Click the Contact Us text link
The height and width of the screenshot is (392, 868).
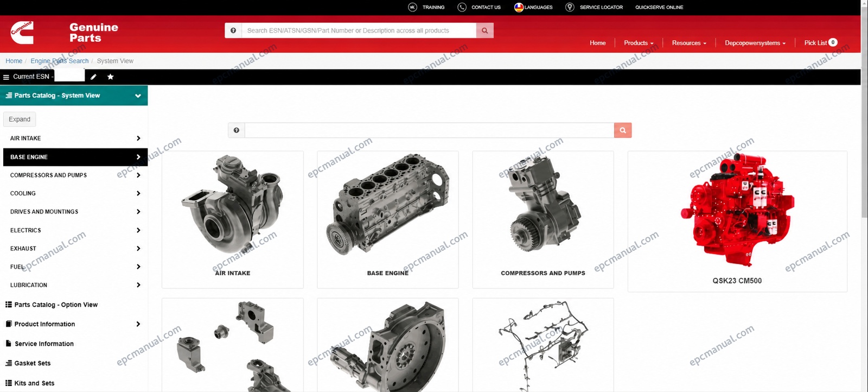[486, 7]
